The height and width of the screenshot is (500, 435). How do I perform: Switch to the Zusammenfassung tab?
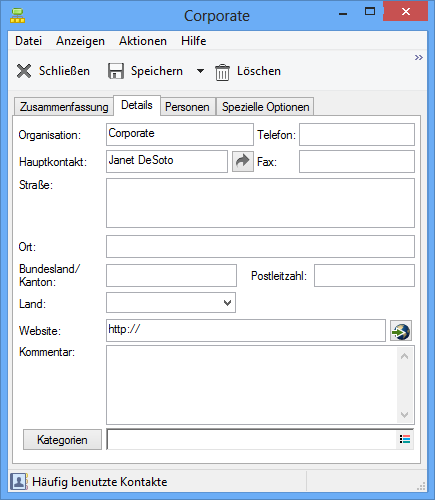(x=64, y=107)
